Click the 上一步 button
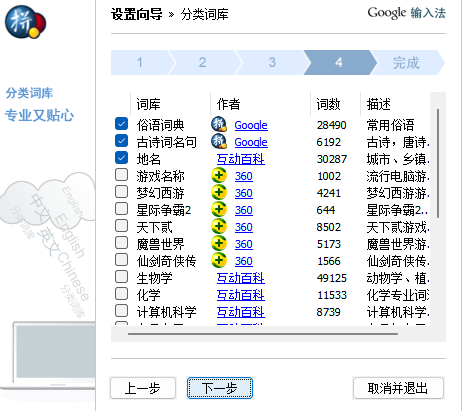The image size is (462, 411). 143,388
